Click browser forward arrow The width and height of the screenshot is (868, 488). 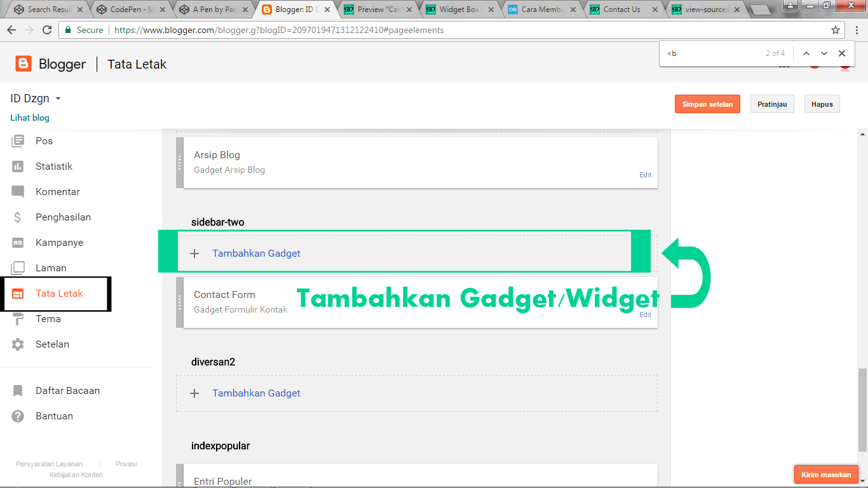point(29,30)
